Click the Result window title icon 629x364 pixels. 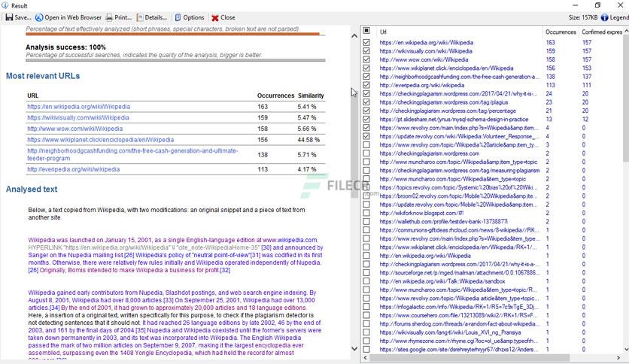coord(5,5)
